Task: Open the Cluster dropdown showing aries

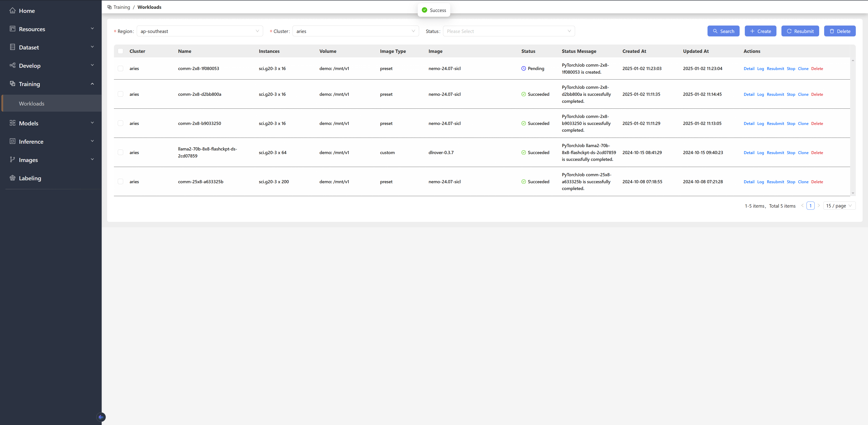Action: coord(356,31)
